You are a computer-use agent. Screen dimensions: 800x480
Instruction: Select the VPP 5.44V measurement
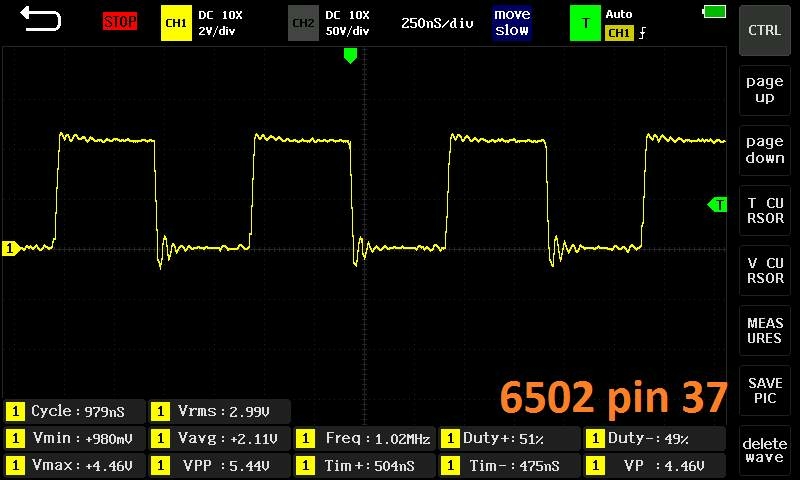[x=219, y=466]
